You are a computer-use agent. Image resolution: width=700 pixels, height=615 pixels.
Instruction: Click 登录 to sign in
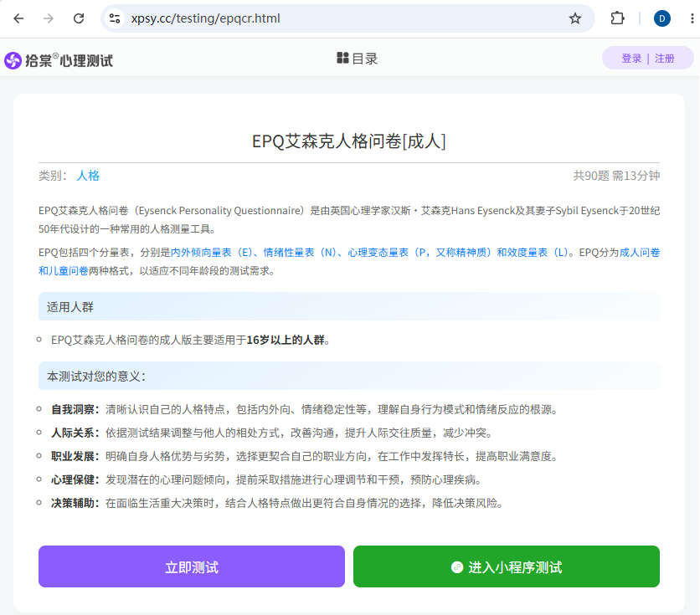(x=631, y=59)
